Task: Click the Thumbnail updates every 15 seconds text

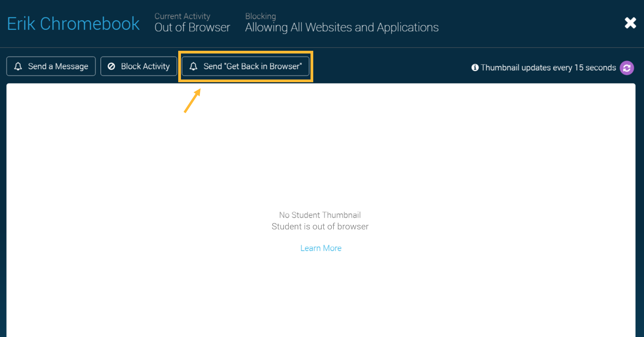Action: click(548, 67)
